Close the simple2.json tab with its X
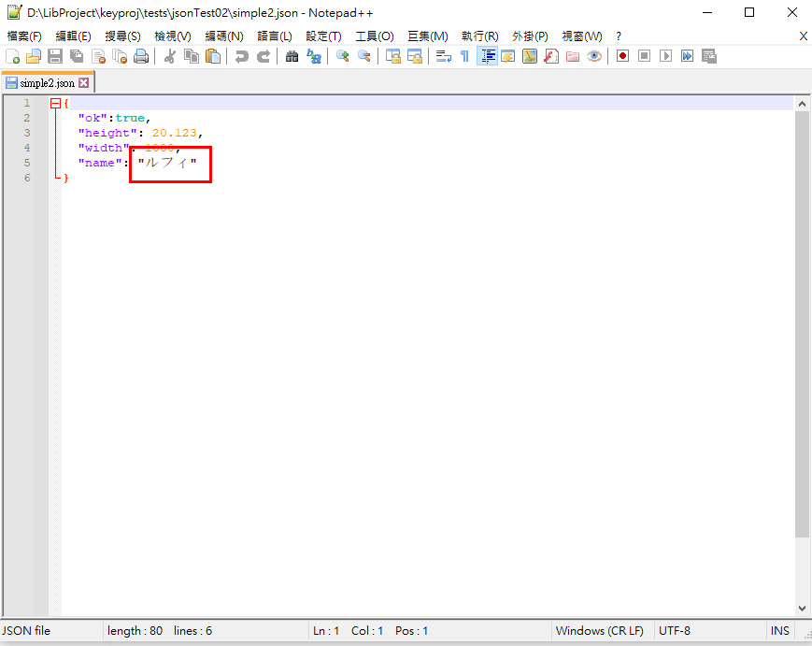 pos(83,83)
